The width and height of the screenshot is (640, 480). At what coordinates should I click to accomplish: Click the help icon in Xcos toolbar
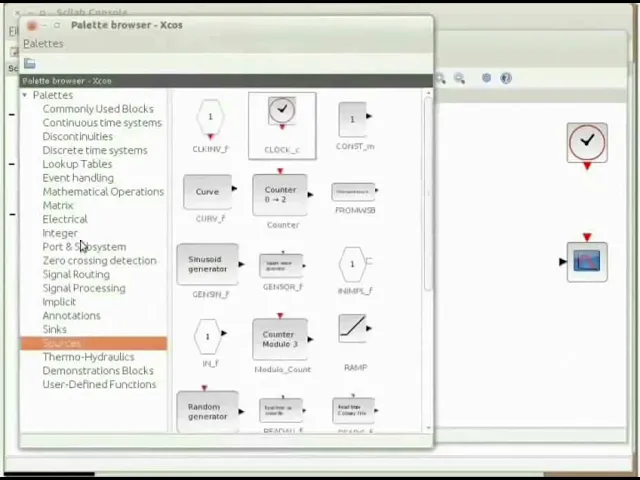(x=506, y=78)
